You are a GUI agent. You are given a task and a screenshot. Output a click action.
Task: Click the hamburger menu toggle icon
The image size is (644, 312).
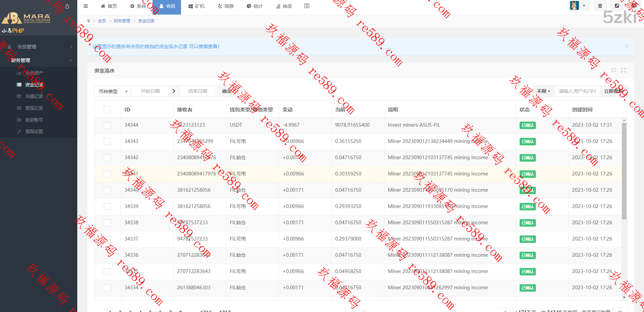tap(86, 6)
